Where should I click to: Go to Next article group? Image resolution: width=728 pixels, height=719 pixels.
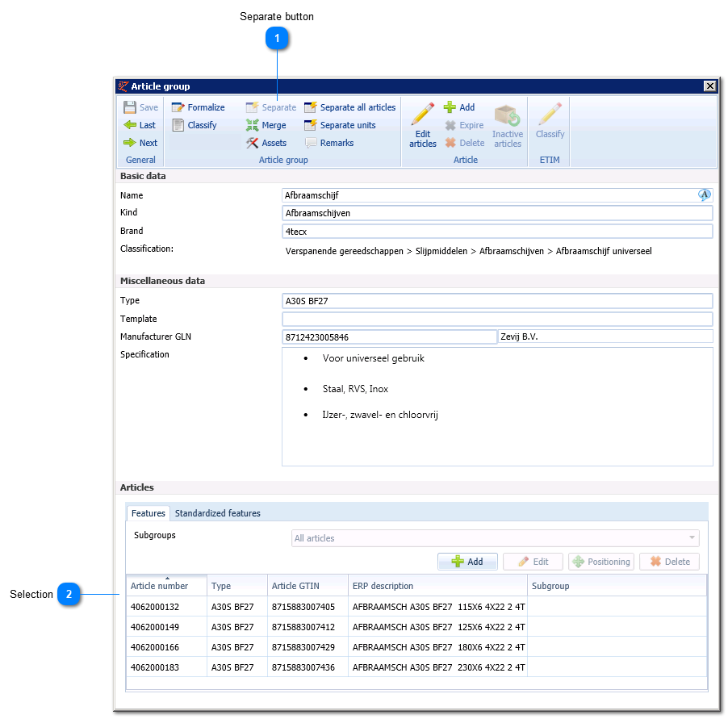pyautogui.click(x=140, y=143)
